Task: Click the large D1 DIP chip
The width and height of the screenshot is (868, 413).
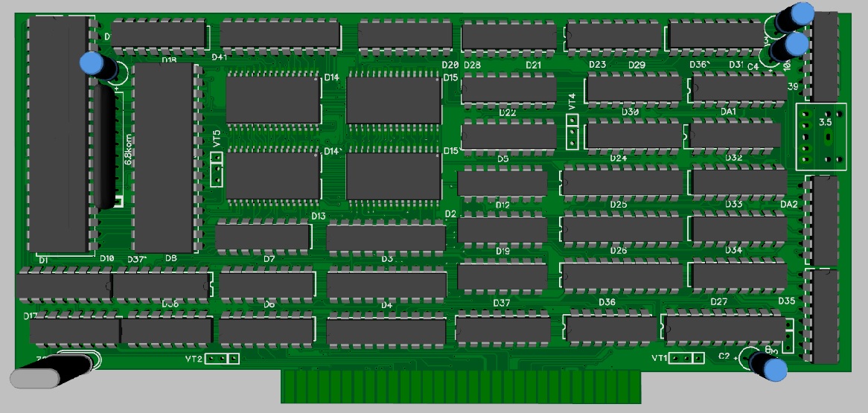Action: 57,135
